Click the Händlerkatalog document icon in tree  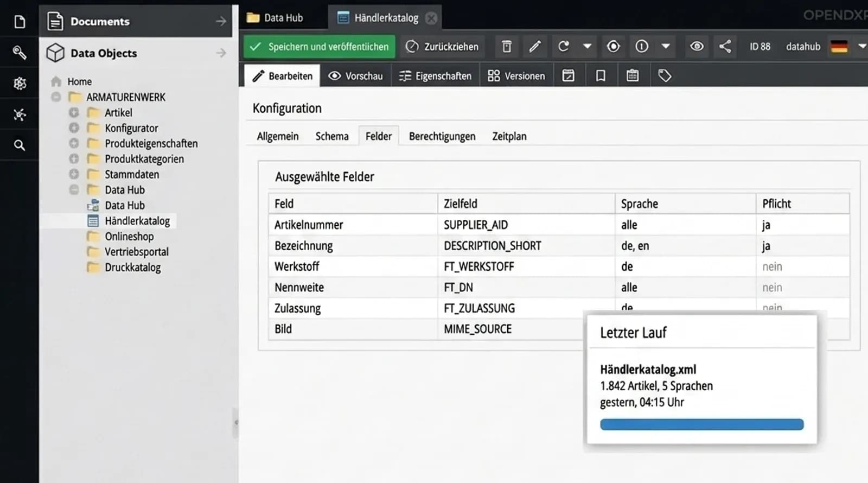click(93, 221)
